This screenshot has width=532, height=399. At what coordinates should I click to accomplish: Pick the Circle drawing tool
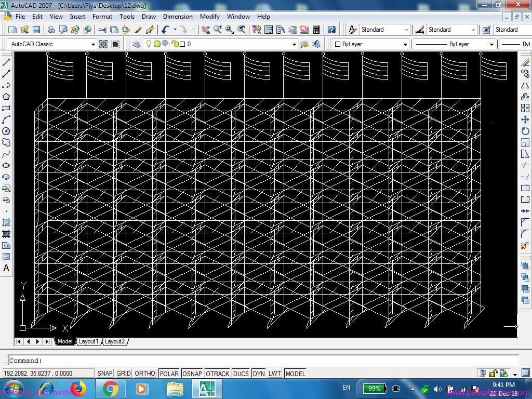[6, 131]
